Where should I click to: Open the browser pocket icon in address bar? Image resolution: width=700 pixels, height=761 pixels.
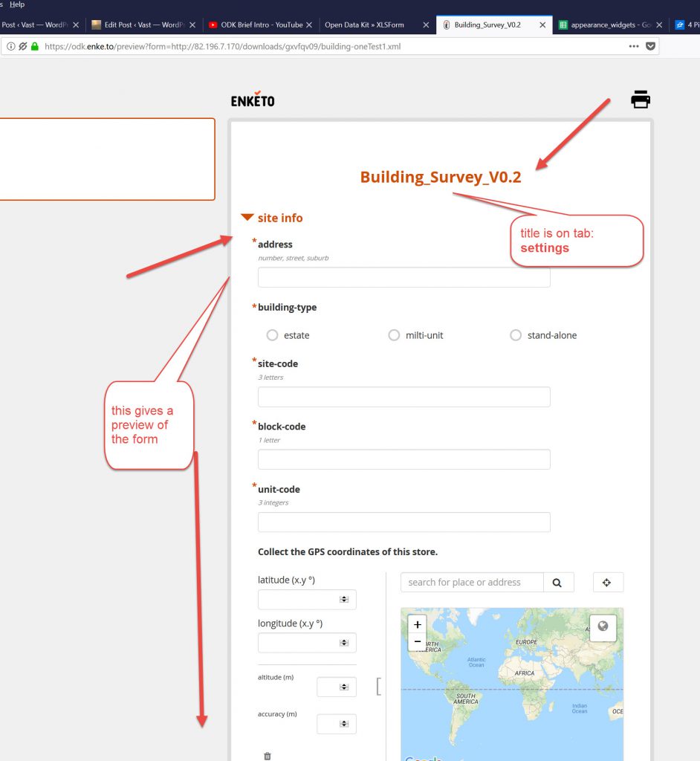pos(651,46)
